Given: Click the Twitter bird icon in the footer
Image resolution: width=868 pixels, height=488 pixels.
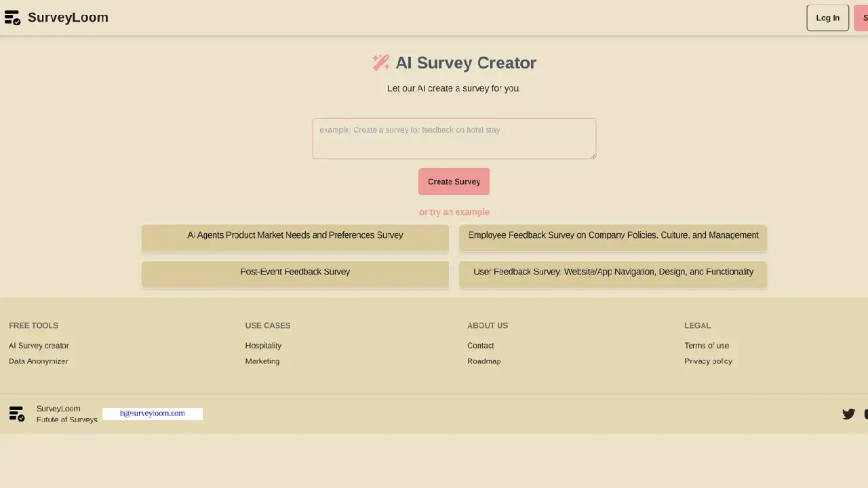Looking at the screenshot, I should coord(848,413).
